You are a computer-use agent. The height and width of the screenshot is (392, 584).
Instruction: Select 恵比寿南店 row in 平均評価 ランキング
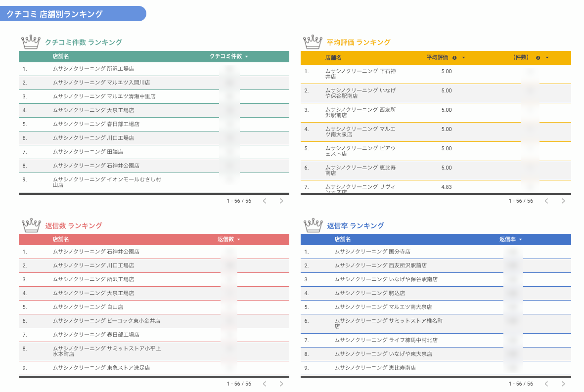click(436, 171)
